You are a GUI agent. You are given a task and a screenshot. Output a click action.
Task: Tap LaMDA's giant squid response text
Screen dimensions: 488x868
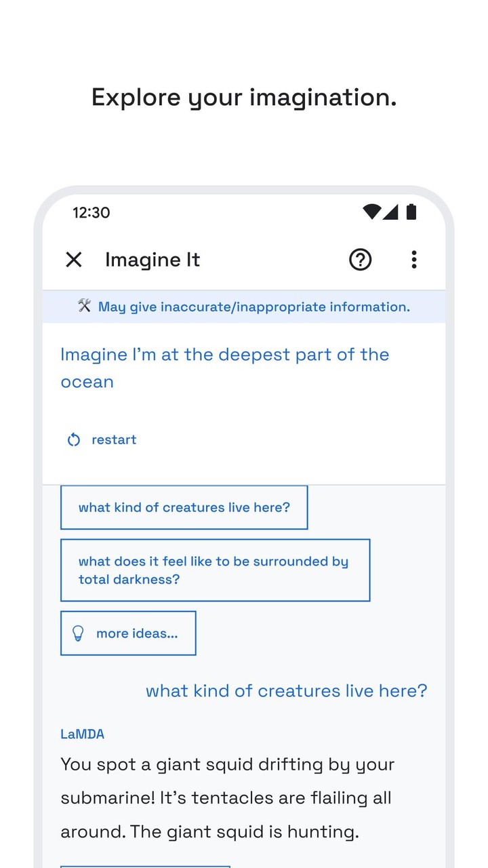tap(227, 798)
